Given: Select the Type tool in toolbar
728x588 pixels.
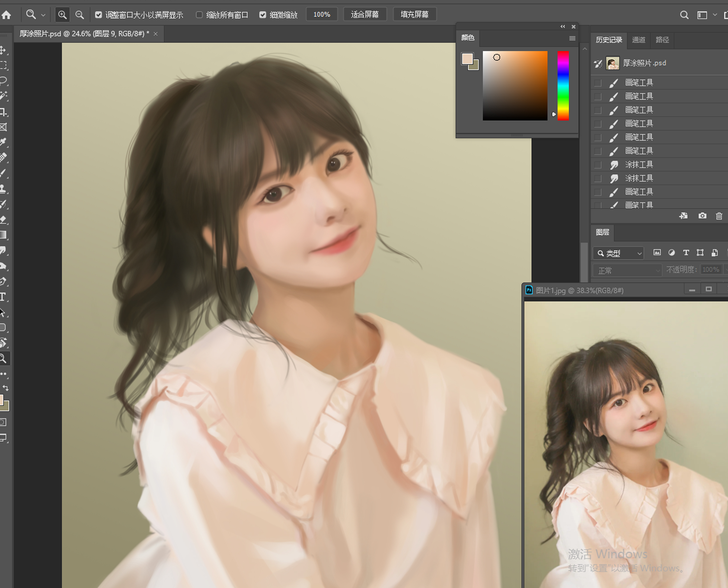Looking at the screenshot, I should (x=3, y=297).
